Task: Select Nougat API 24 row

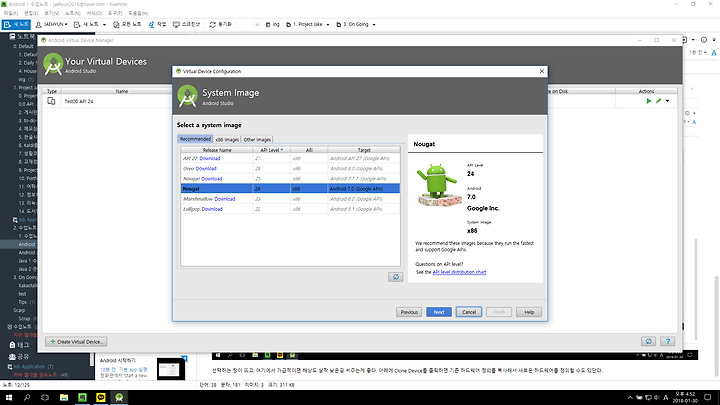Action: pos(290,189)
